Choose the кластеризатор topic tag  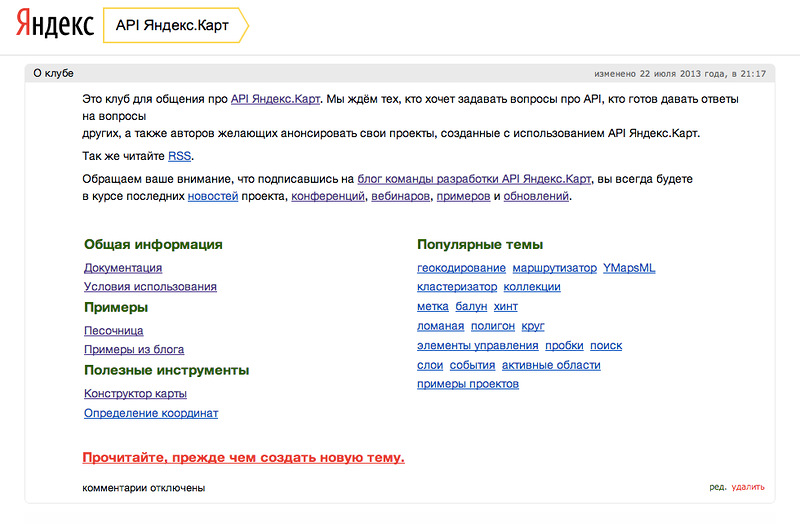pos(457,287)
